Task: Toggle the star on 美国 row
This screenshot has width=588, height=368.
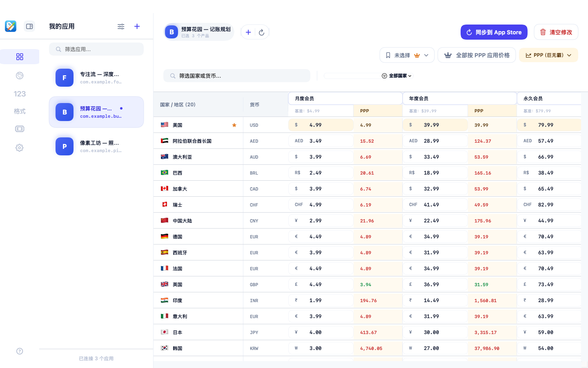Action: tap(234, 125)
